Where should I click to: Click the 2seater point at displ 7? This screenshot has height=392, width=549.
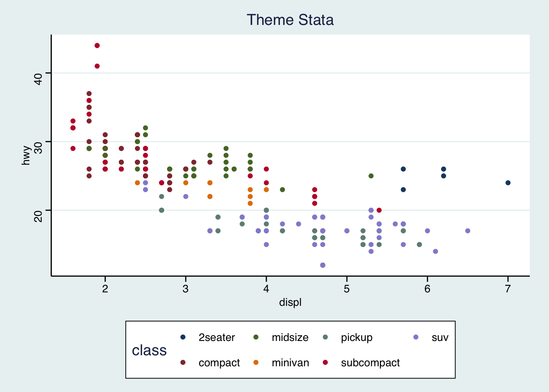[508, 183]
